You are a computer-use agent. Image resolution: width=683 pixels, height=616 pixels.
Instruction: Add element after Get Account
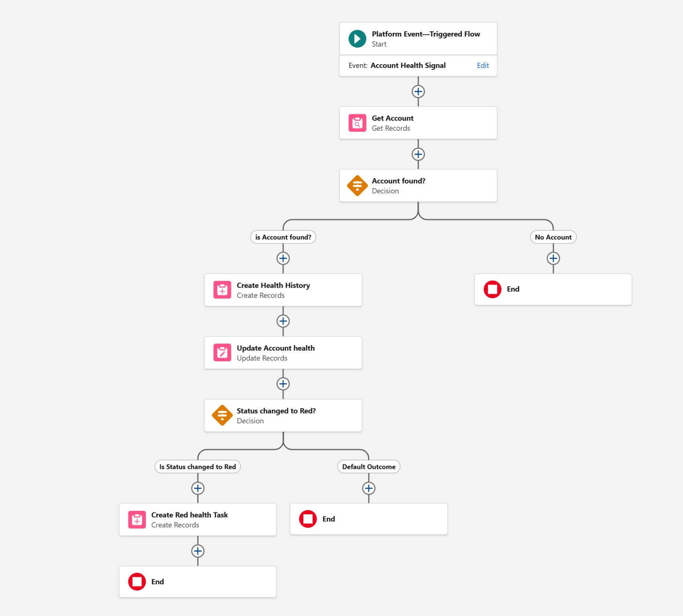(418, 154)
